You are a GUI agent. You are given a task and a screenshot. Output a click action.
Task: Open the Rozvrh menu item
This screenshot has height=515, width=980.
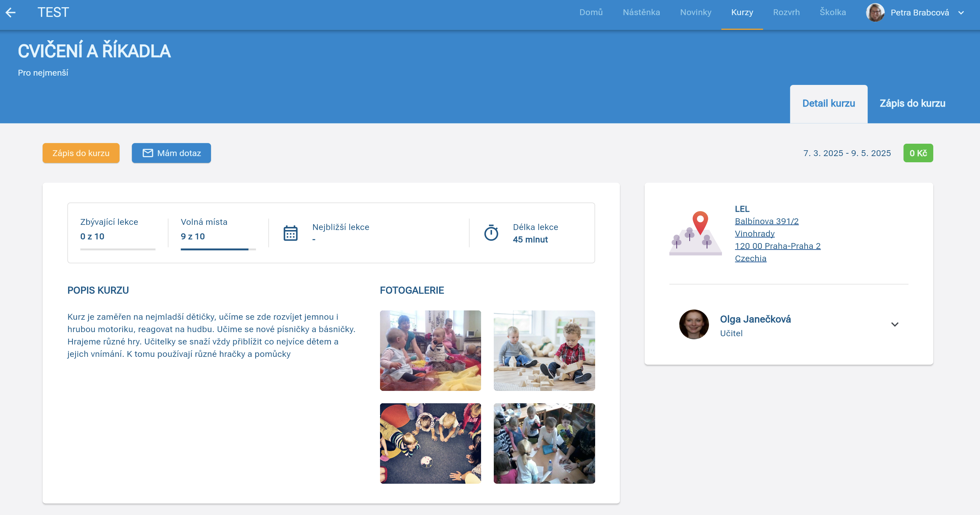(786, 13)
